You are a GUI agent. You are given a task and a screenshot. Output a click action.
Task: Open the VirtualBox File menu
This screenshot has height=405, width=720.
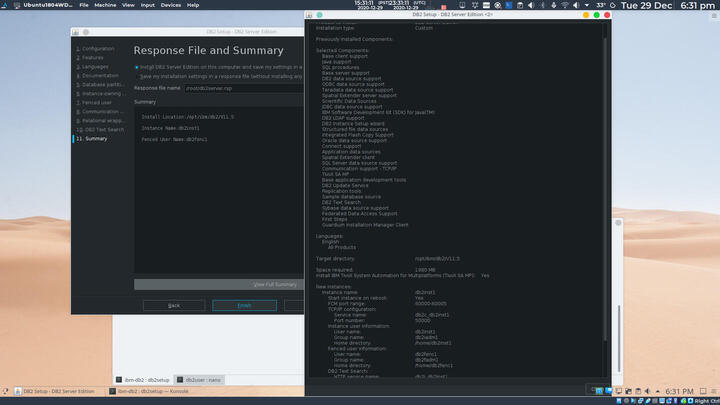coord(84,5)
